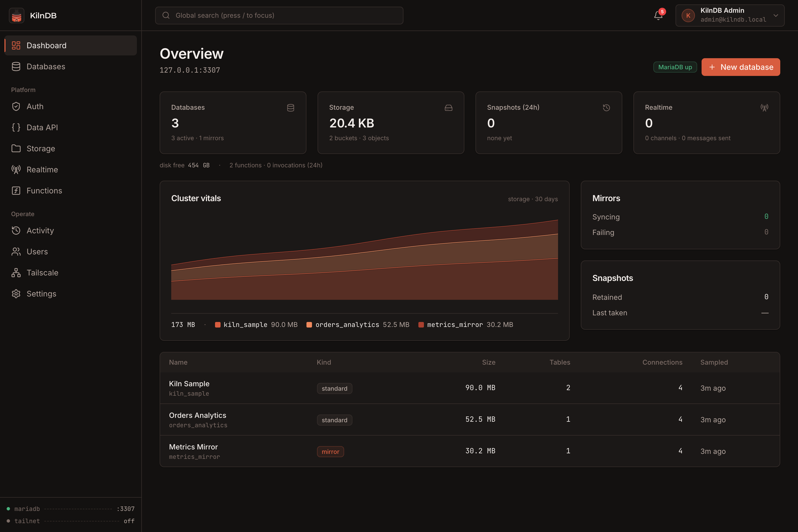
Task: Click the Realtime summary card
Action: point(707,123)
